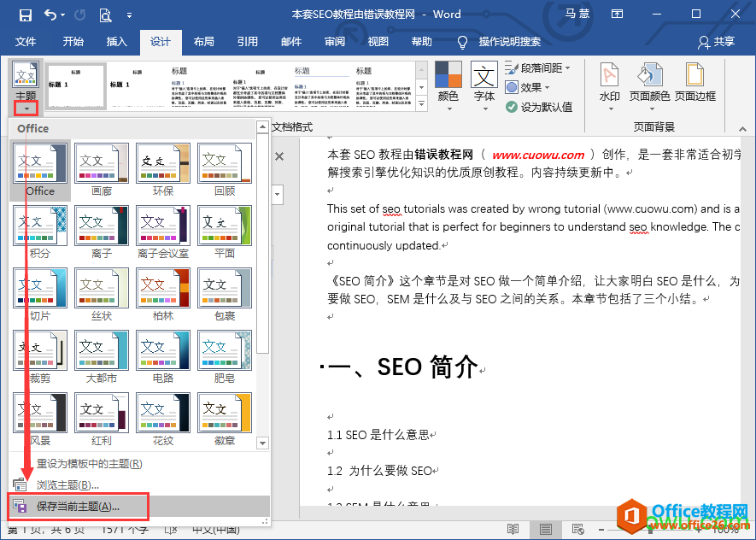Select the 柏林 theme

point(163,295)
